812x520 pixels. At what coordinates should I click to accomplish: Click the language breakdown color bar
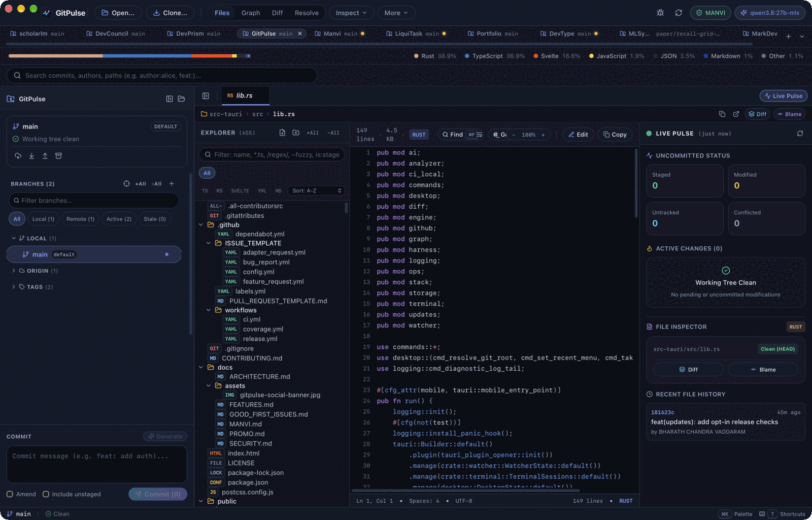[x=129, y=56]
